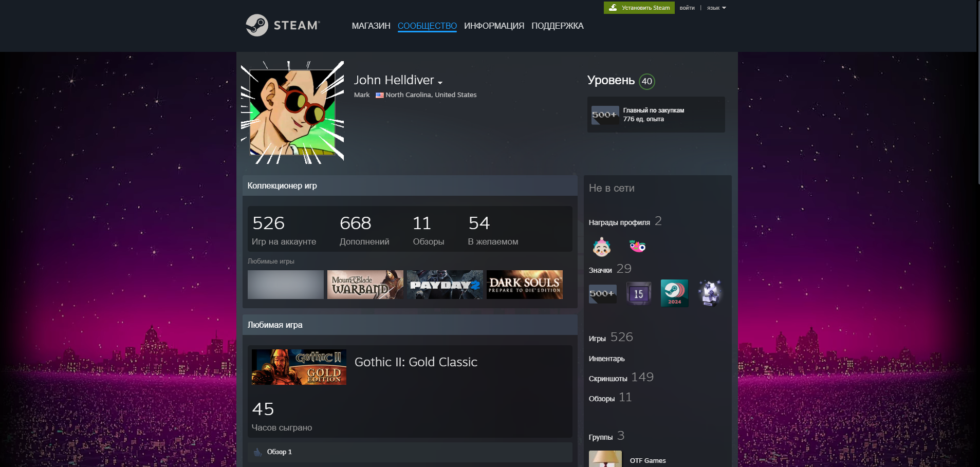Click the 54 В желаемом wishlist stat

493,230
